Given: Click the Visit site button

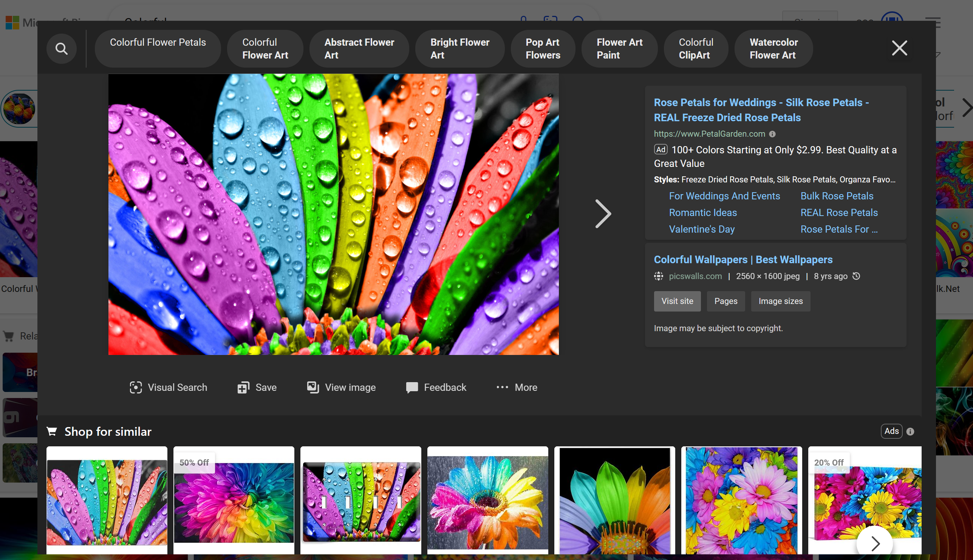Looking at the screenshot, I should (x=677, y=301).
